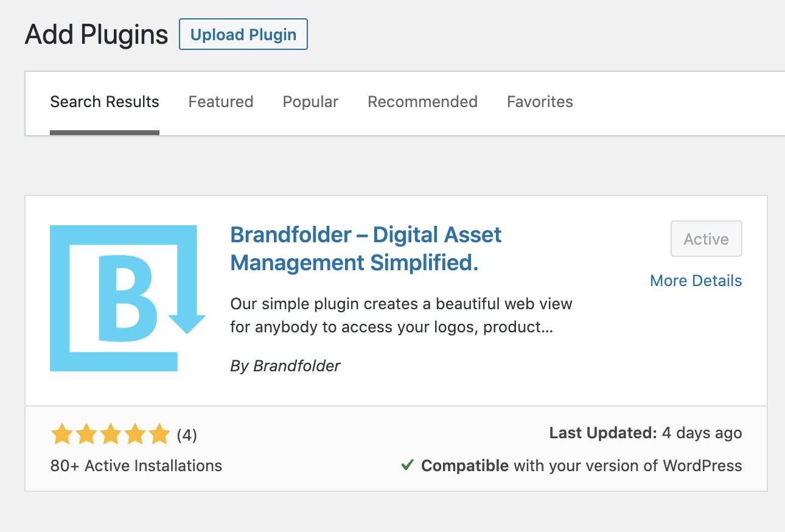Click the Brandfolder plugin logo thumbnail
The width and height of the screenshot is (785, 532).
pyautogui.click(x=128, y=298)
